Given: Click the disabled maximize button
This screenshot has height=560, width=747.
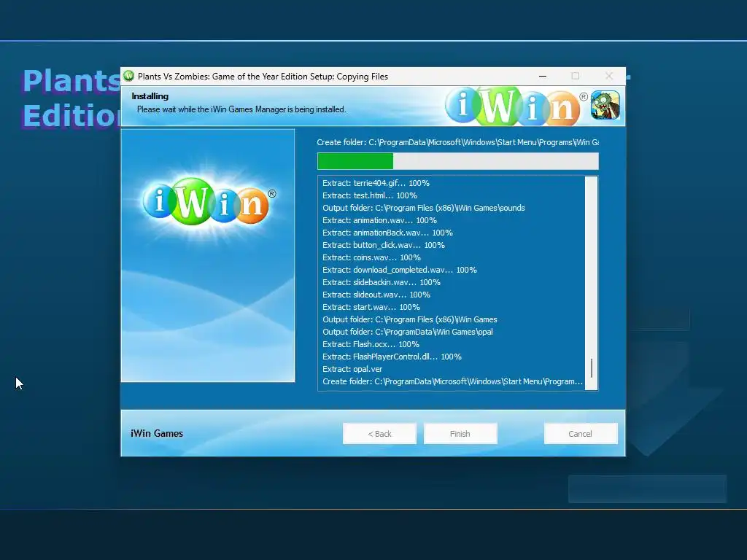Looking at the screenshot, I should point(576,76).
